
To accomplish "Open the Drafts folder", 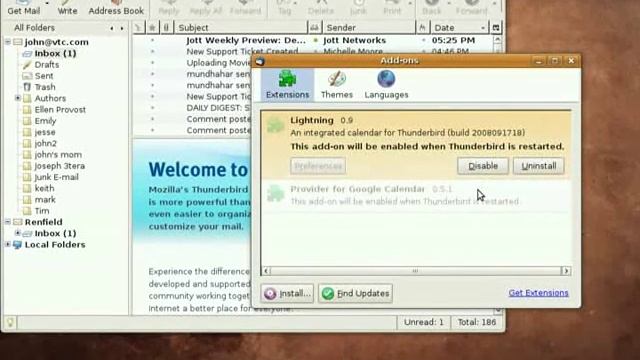I will pos(47,64).
